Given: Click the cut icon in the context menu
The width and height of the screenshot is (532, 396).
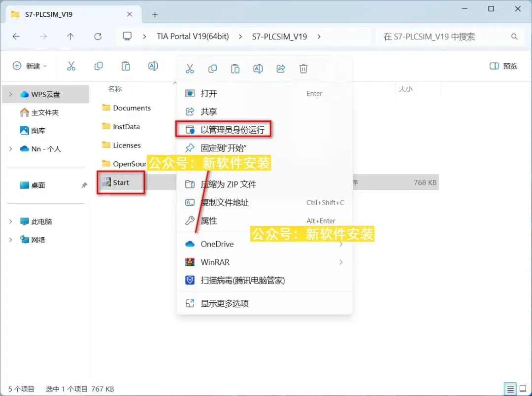Looking at the screenshot, I should tap(190, 69).
